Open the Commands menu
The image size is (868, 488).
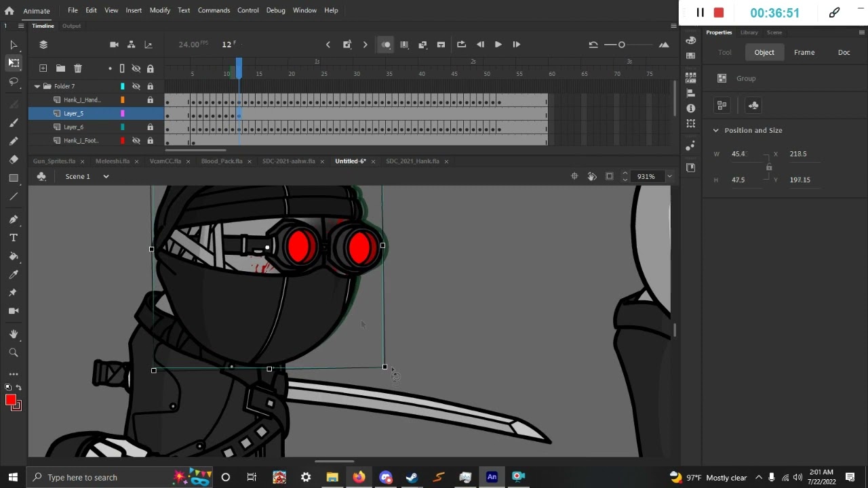[x=214, y=10]
